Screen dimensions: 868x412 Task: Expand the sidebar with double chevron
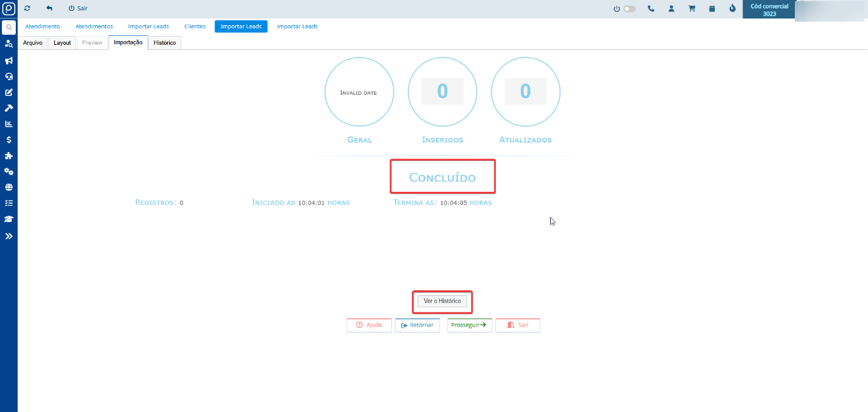(x=9, y=236)
